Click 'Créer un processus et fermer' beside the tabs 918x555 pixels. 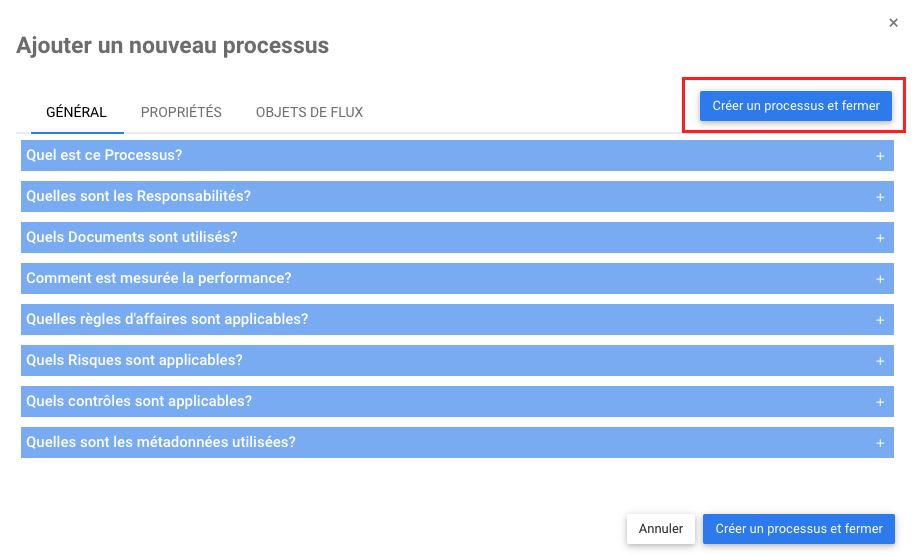point(795,106)
